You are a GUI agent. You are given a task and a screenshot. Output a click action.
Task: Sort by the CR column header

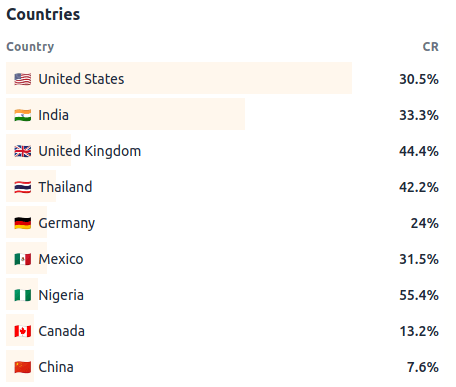tap(431, 47)
